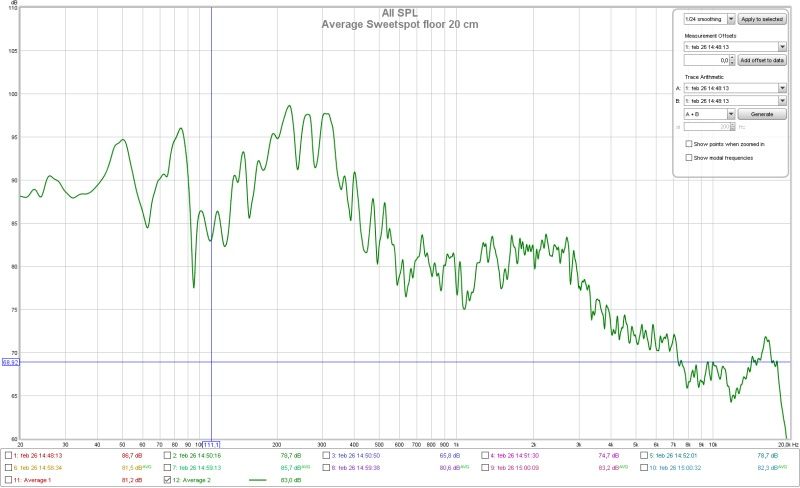The image size is (800, 488).
Task: Open Trace Arithmetic trace B dropdown
Action: tap(781, 101)
